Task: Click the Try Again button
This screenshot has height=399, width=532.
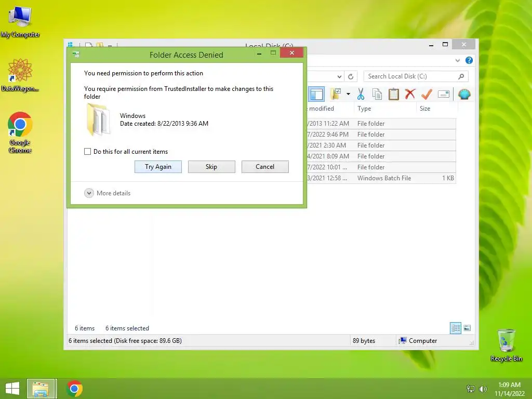Action: click(x=158, y=167)
